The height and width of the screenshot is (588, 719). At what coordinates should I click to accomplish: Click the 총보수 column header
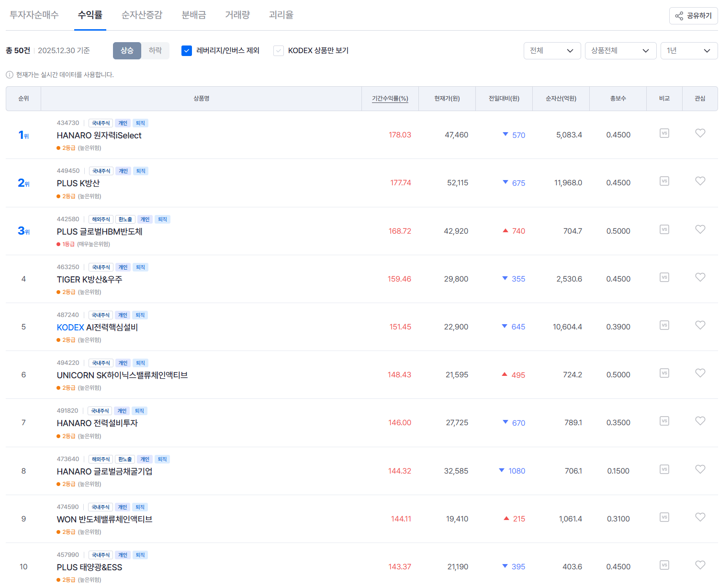tap(618, 99)
